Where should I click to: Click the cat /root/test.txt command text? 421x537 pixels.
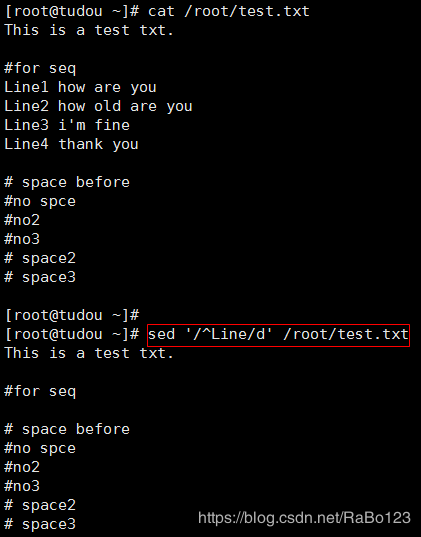[228, 11]
